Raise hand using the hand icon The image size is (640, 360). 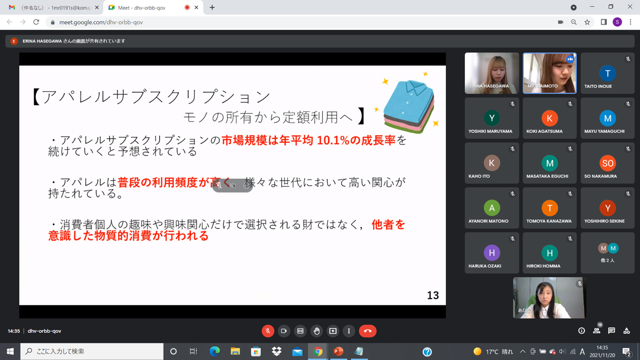click(x=317, y=331)
